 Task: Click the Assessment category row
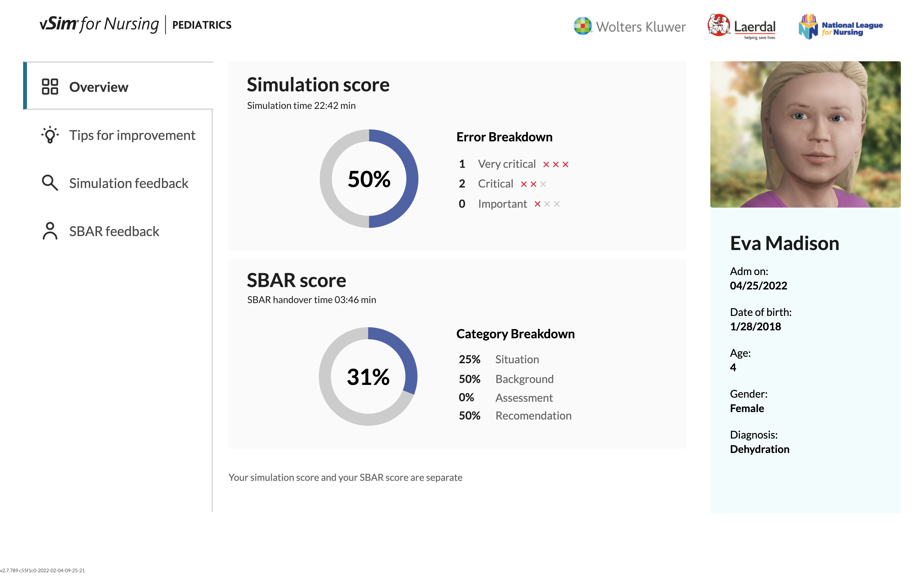click(x=523, y=398)
